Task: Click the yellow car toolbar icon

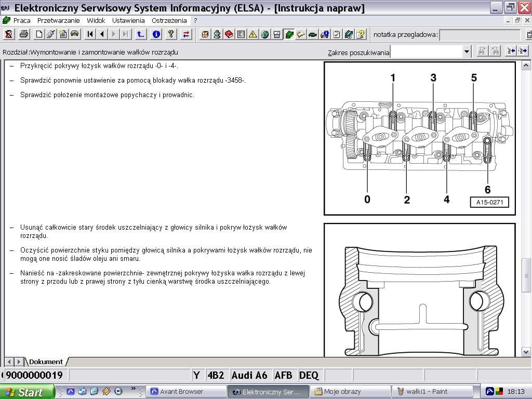Action: click(x=75, y=34)
